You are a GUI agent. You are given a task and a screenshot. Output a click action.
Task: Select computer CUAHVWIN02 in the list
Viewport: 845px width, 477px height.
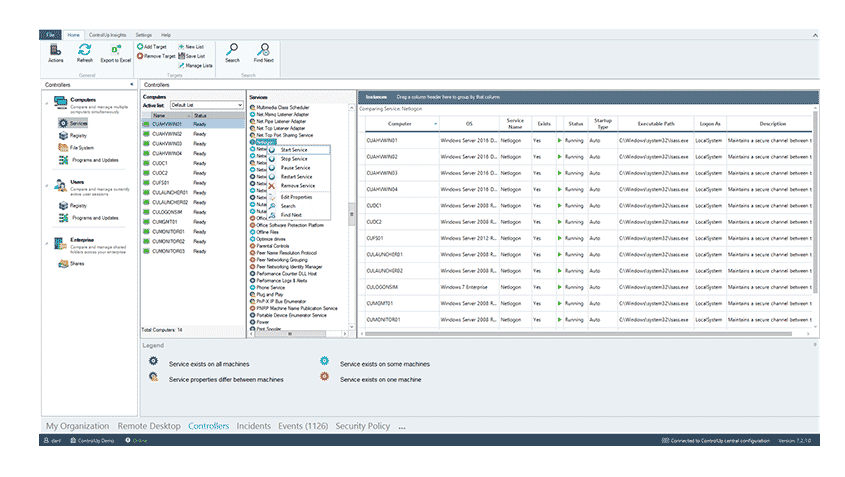point(193,134)
